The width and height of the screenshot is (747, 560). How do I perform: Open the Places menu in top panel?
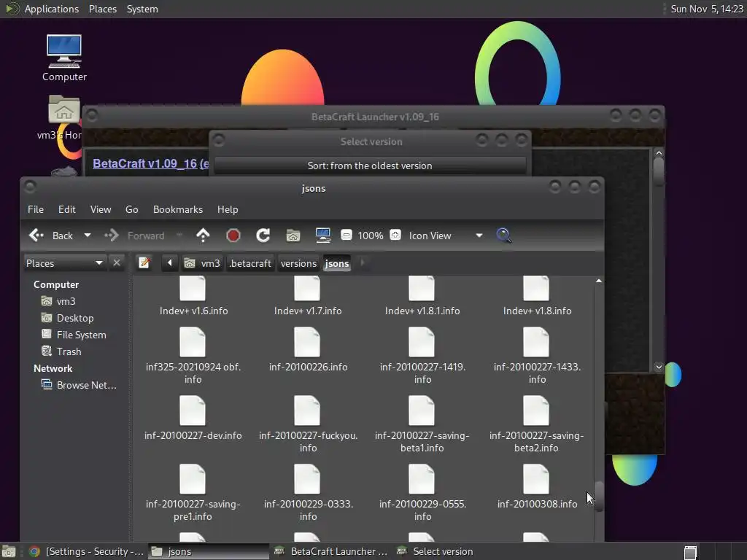(103, 9)
